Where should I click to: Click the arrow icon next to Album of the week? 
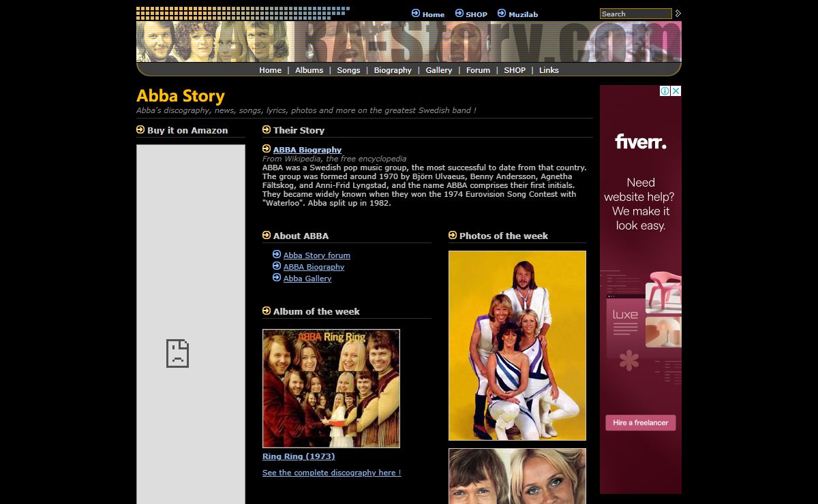click(x=267, y=311)
